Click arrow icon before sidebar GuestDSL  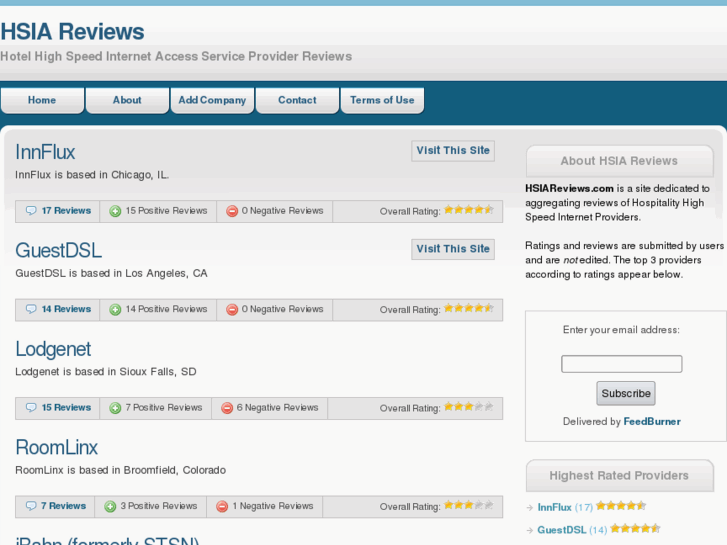coord(530,530)
